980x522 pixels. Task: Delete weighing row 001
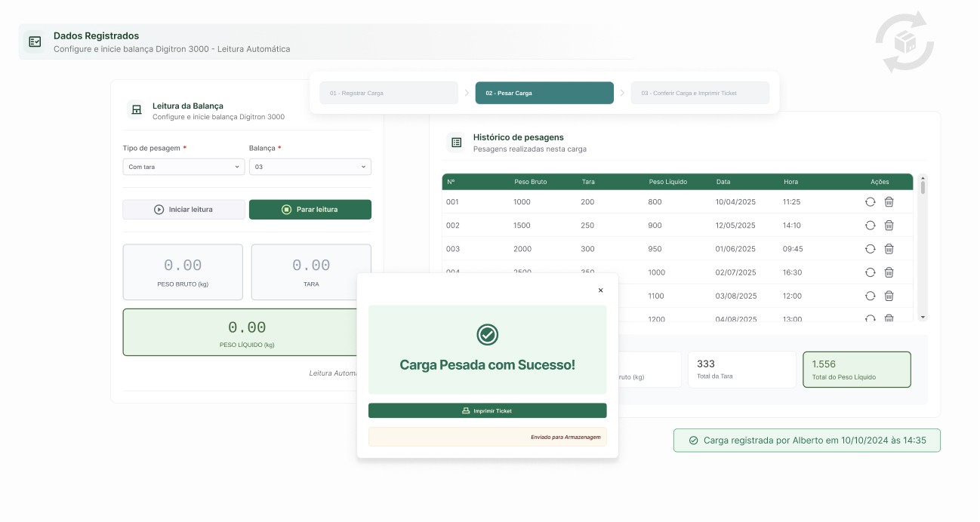tap(889, 202)
